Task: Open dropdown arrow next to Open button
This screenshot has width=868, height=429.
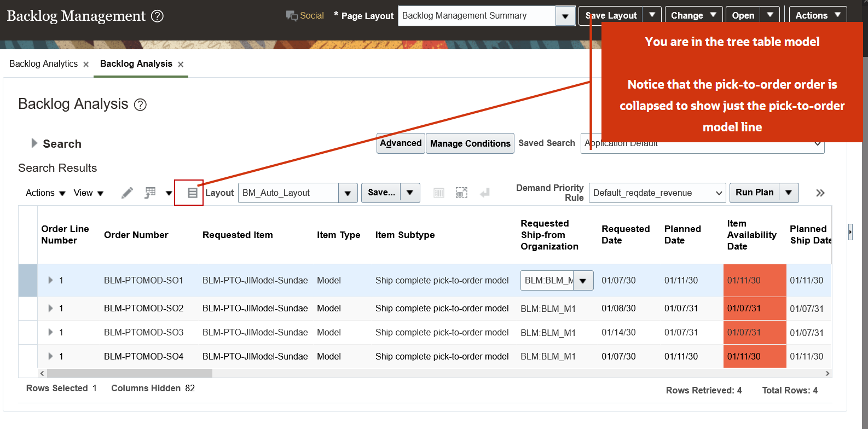Action: [x=770, y=15]
